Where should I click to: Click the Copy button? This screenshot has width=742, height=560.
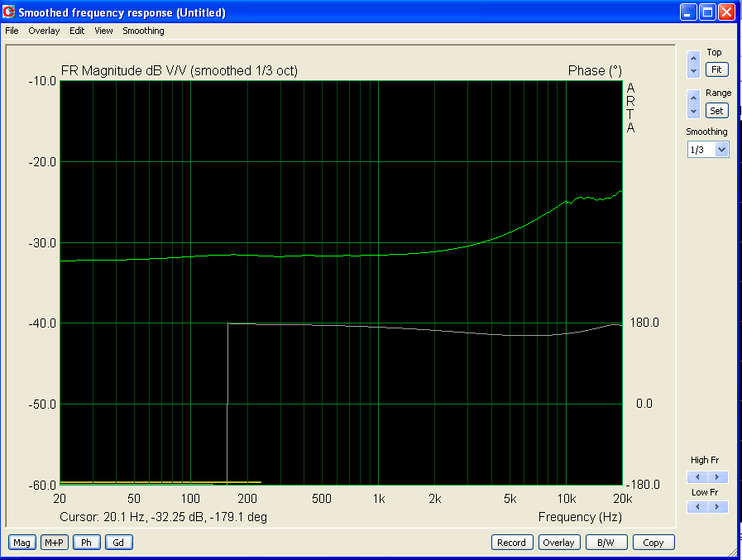coord(653,543)
